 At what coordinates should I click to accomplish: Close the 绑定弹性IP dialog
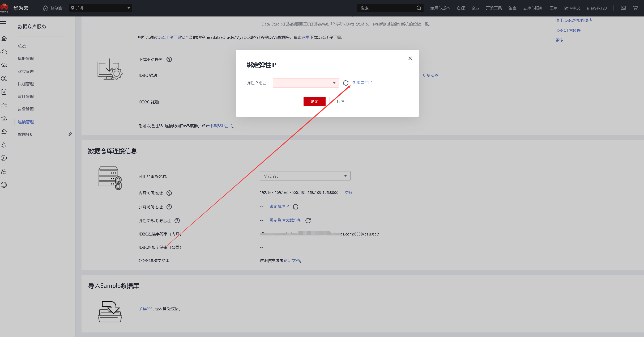click(x=410, y=58)
